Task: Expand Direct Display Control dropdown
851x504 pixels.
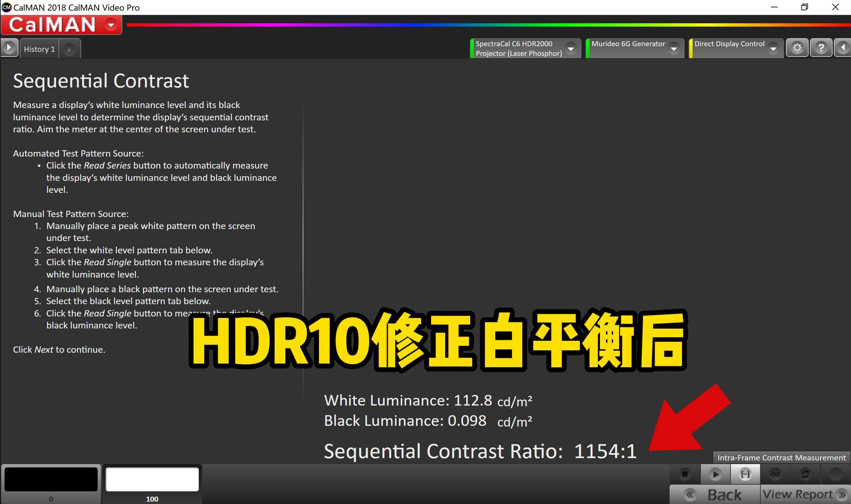Action: pos(773,49)
